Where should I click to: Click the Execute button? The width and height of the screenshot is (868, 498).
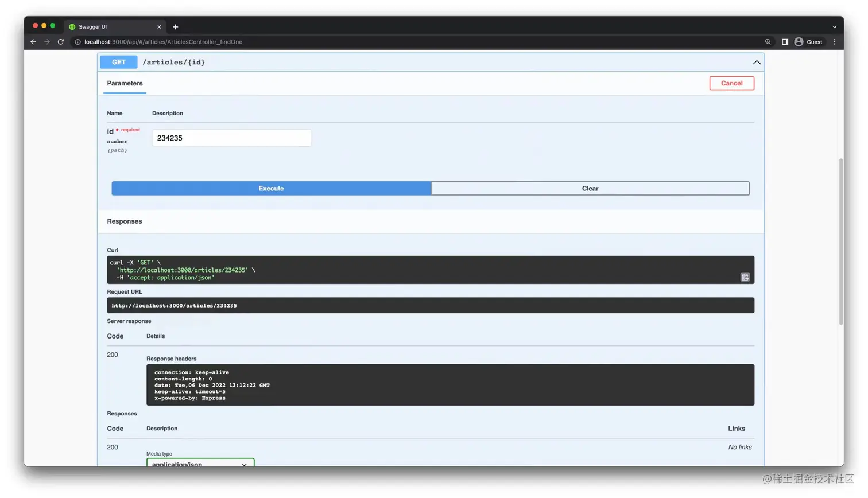point(271,188)
